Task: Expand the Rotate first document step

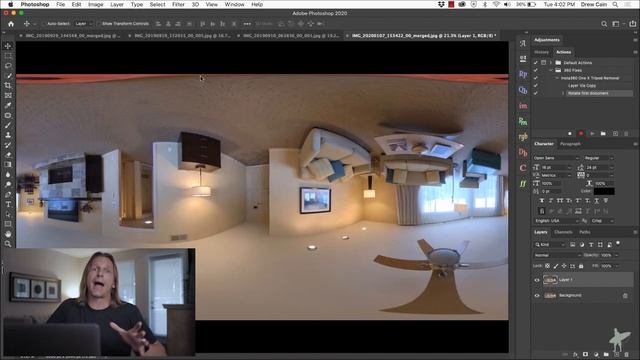Action: [x=563, y=93]
